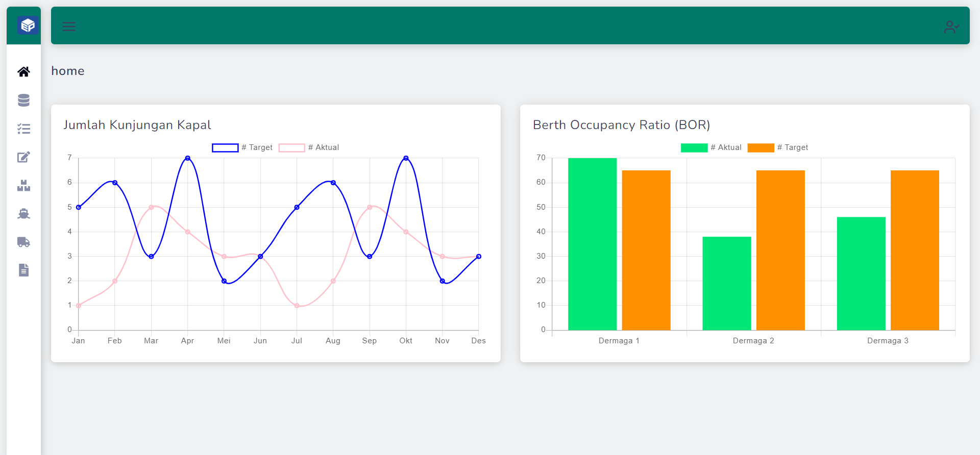Open the document file icon in the sidebar
This screenshot has height=455, width=980.
tap(23, 270)
